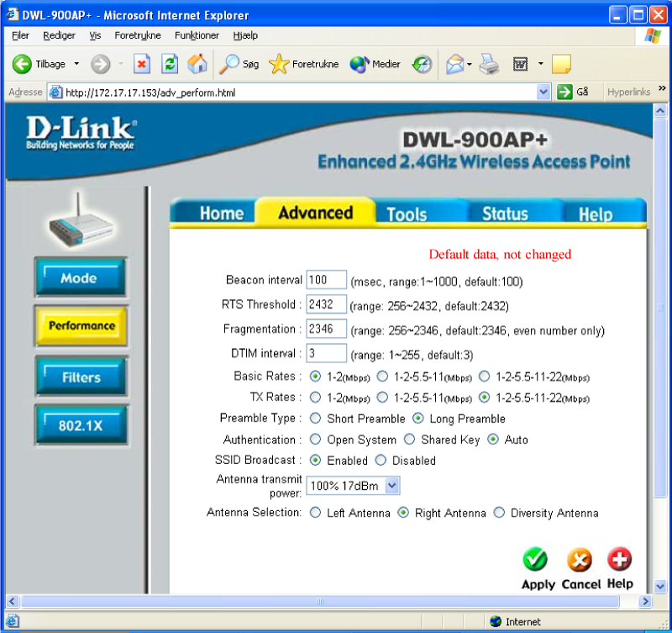The height and width of the screenshot is (633, 672).
Task: Open the History clock icon
Action: point(423,65)
